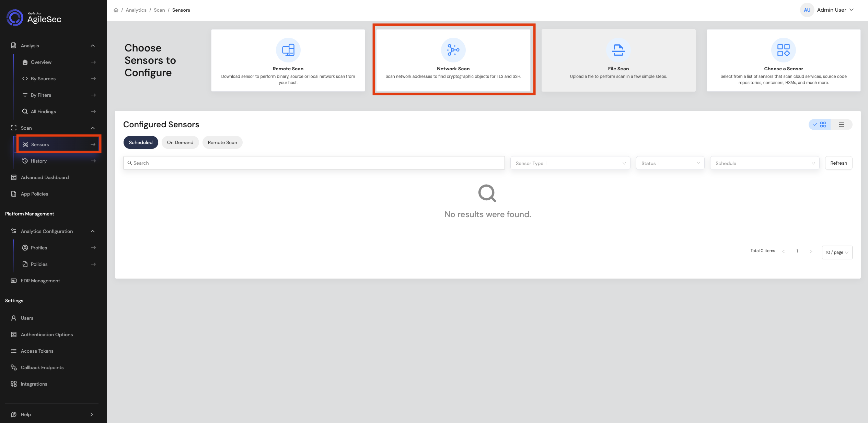Image resolution: width=868 pixels, height=423 pixels.
Task: Follow the Analytics breadcrumb link
Action: 136,10
